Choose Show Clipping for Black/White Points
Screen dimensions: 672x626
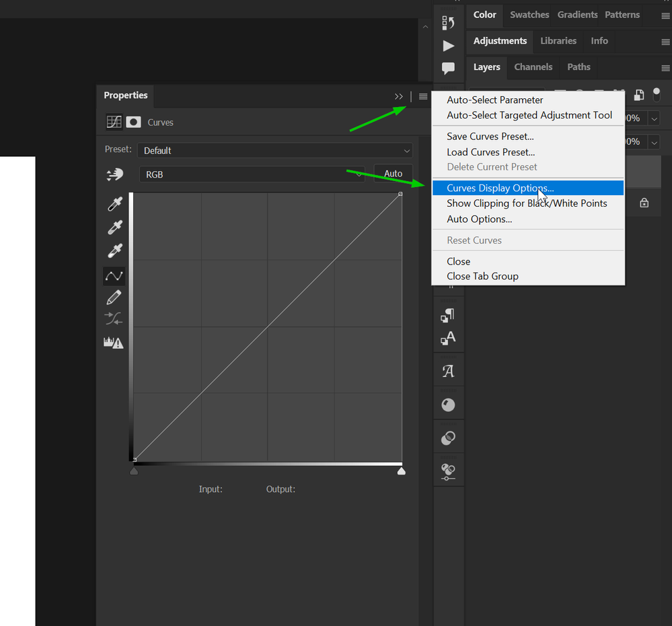[x=527, y=203]
